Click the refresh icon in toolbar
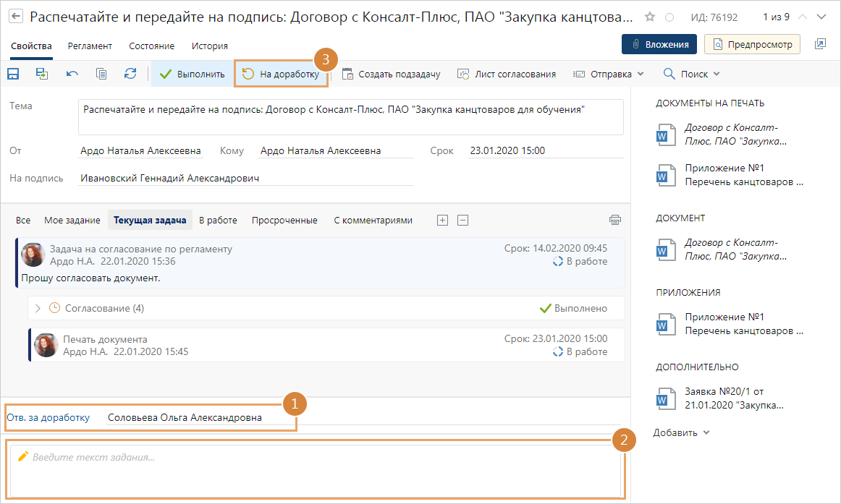This screenshot has width=841, height=504. [130, 74]
